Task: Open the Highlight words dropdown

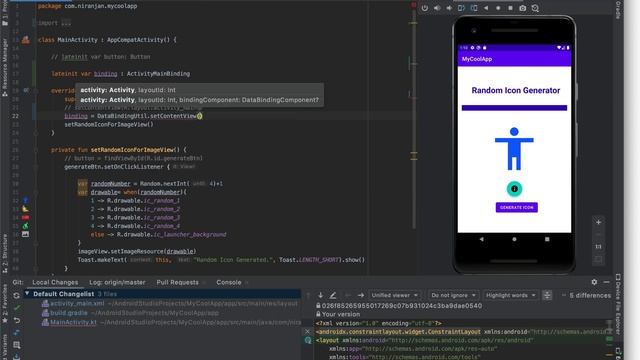Action: point(510,295)
